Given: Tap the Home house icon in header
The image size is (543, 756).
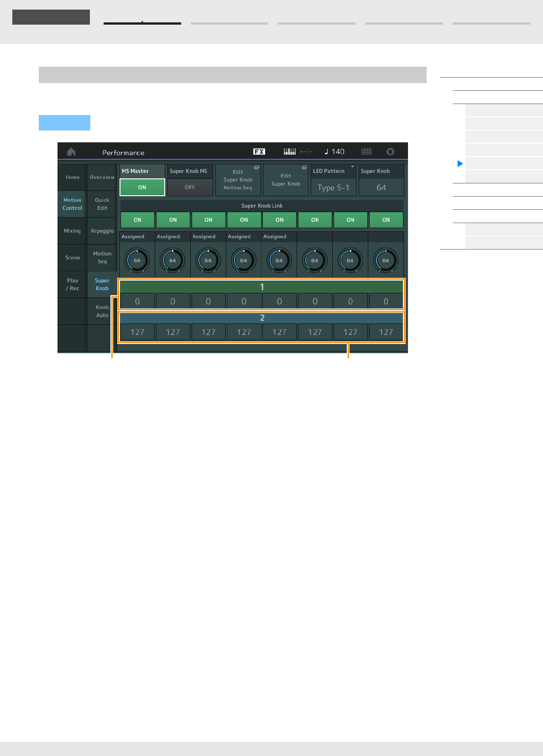Looking at the screenshot, I should click(71, 152).
